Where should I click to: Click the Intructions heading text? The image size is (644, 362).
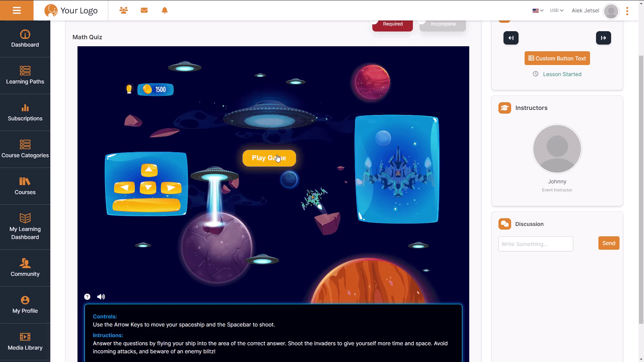click(108, 335)
